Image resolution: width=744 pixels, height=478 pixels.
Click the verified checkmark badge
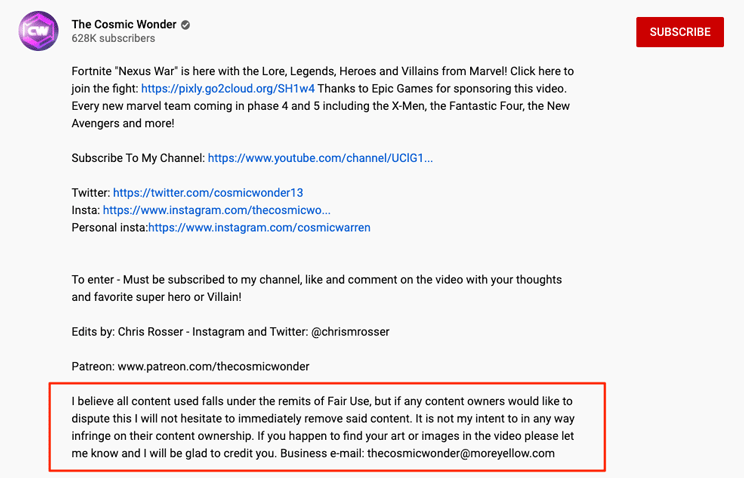(x=186, y=25)
